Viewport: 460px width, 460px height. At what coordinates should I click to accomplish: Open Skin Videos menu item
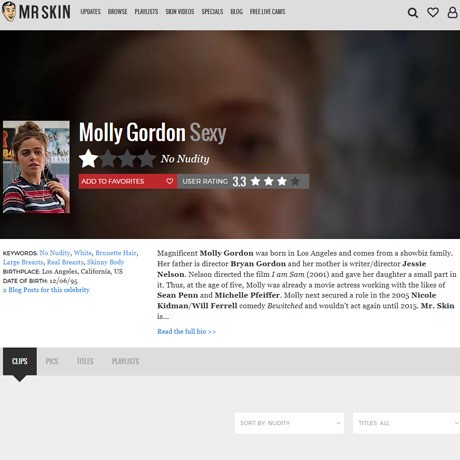180,12
